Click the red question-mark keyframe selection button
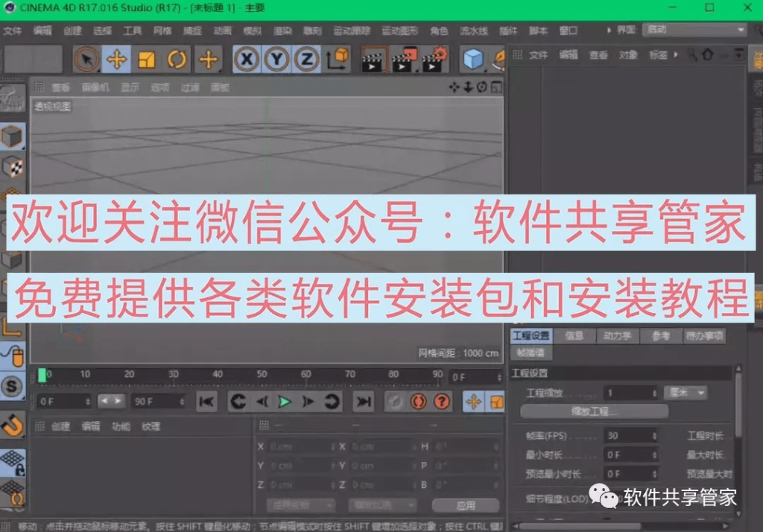The height and width of the screenshot is (532, 763). coord(442,402)
